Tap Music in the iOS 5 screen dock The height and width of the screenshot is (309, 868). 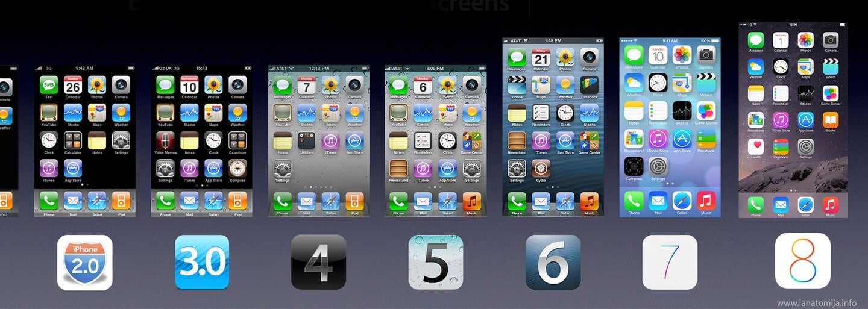471,201
